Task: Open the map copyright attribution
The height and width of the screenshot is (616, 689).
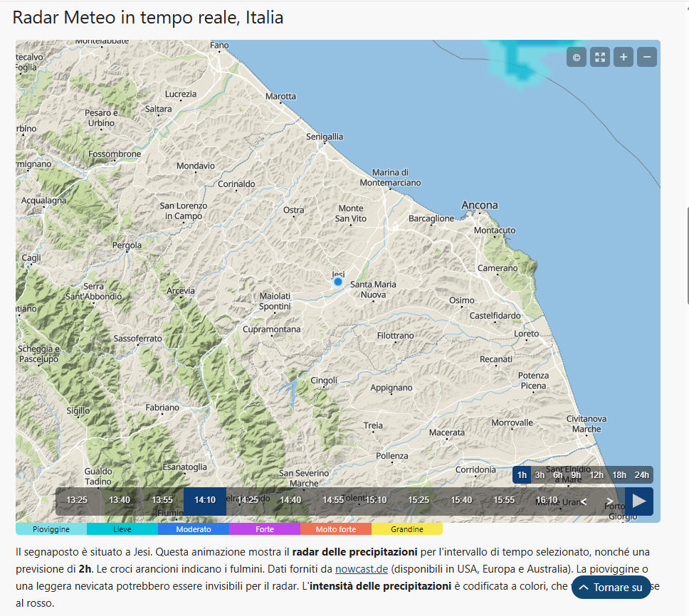Action: 577,57
